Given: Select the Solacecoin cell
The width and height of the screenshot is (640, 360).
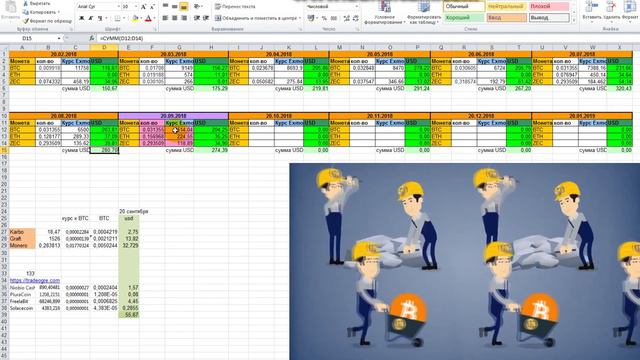Looking at the screenshot, I should [22, 308].
